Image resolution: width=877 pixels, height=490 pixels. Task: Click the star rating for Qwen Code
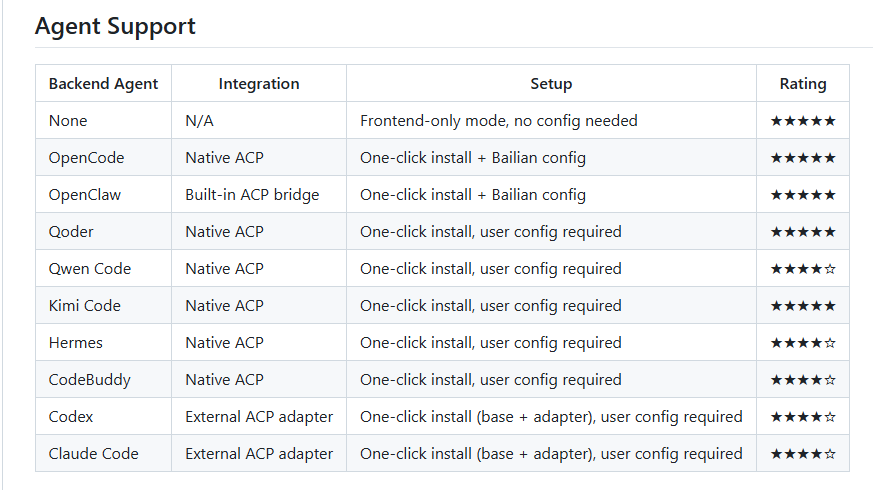tap(803, 269)
